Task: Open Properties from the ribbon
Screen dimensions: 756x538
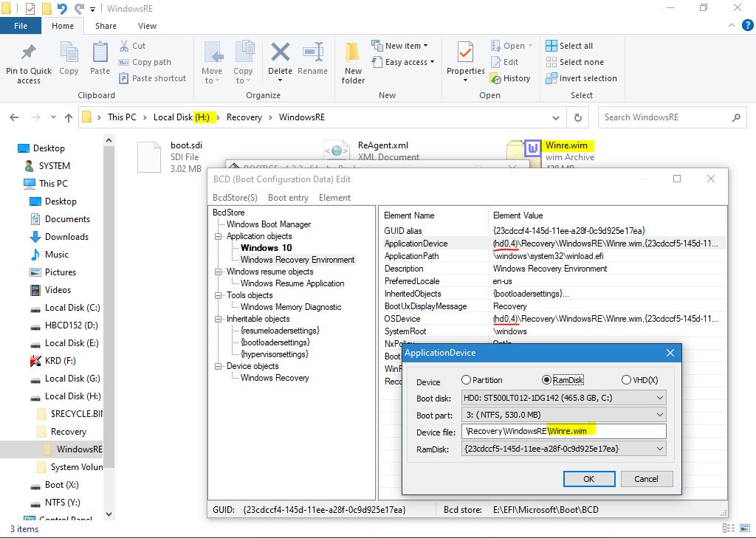Action: [465, 55]
